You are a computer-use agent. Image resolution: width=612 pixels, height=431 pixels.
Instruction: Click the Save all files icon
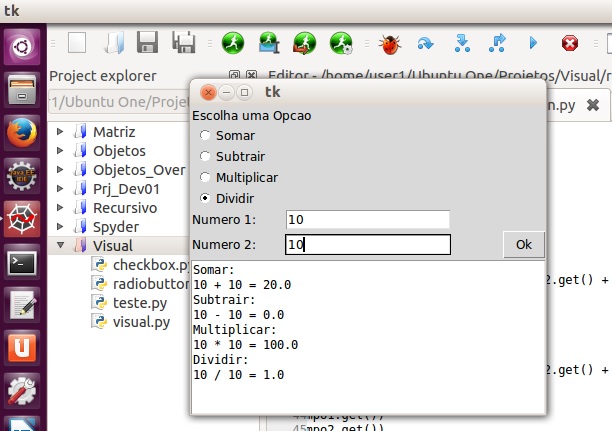184,42
